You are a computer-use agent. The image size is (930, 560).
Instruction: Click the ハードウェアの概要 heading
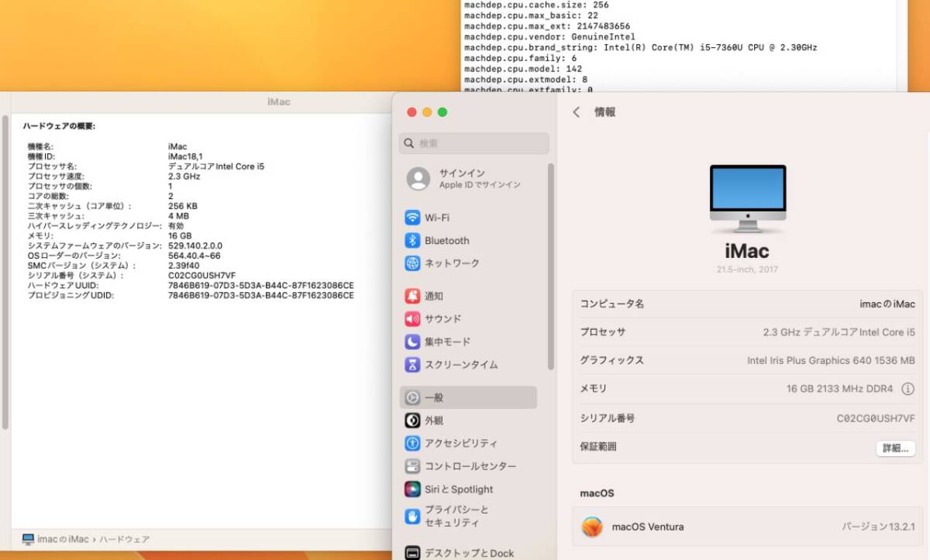click(x=59, y=125)
